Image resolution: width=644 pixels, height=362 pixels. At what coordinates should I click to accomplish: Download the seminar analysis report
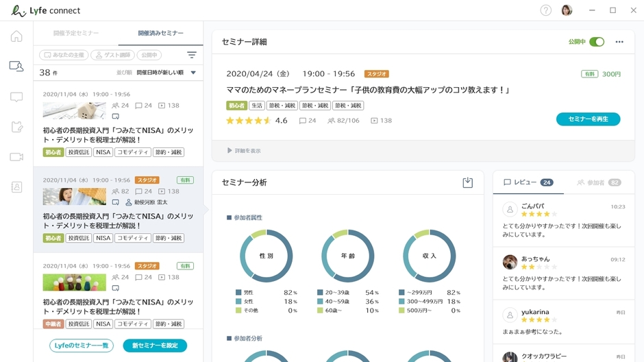point(467,182)
